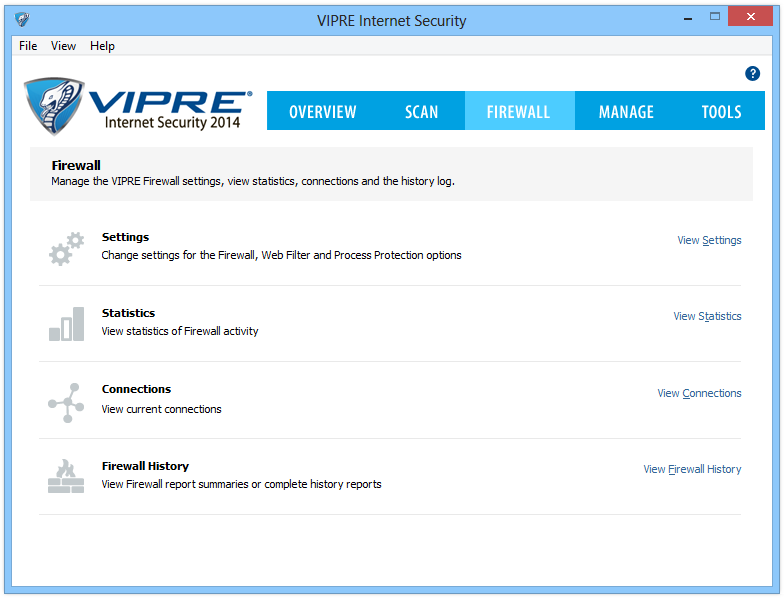Click the title bar VIPRE app icon
Screen dimensions: 784x598
[x=22, y=20]
